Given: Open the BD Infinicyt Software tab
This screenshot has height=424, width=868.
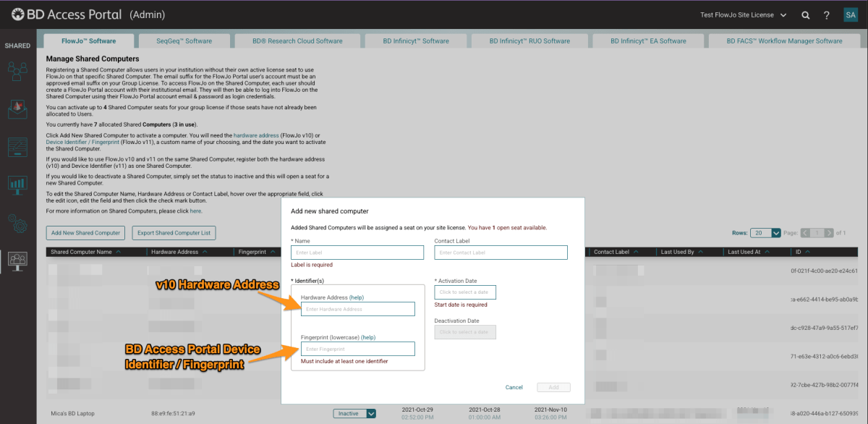Looking at the screenshot, I should coord(415,41).
